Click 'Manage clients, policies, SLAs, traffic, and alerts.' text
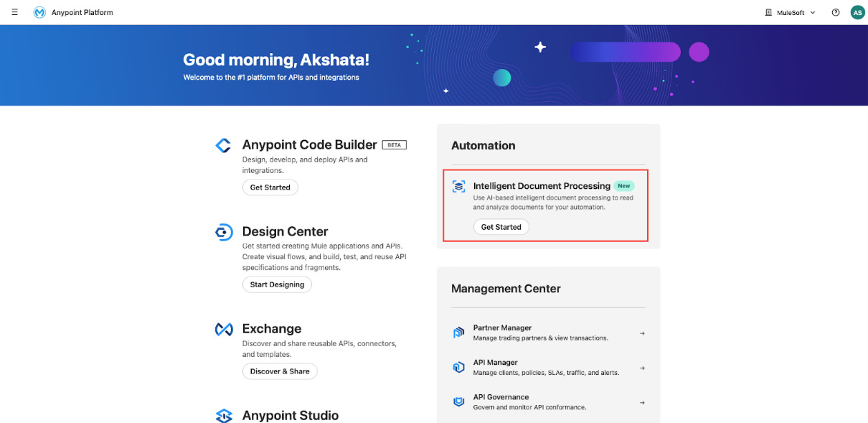Viewport: 868px width, 423px height. 546,373
